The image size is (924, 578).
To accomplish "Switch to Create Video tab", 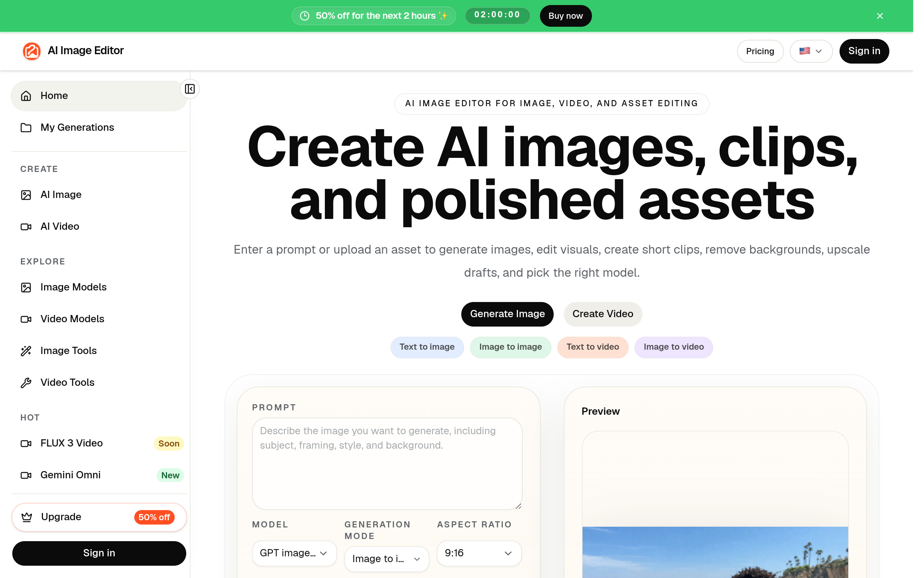I will tap(602, 314).
